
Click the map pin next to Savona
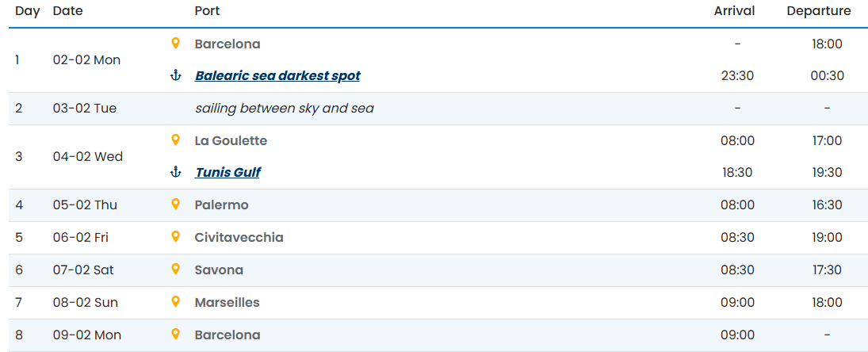176,270
